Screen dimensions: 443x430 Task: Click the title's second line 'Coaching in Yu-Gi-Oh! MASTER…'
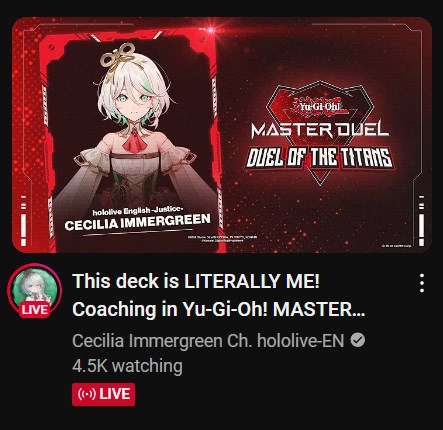219,310
